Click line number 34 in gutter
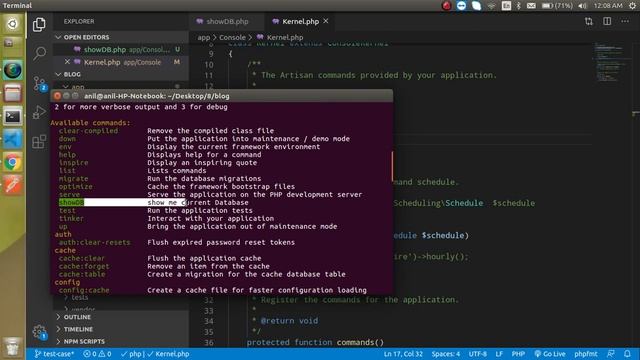 click(209, 321)
